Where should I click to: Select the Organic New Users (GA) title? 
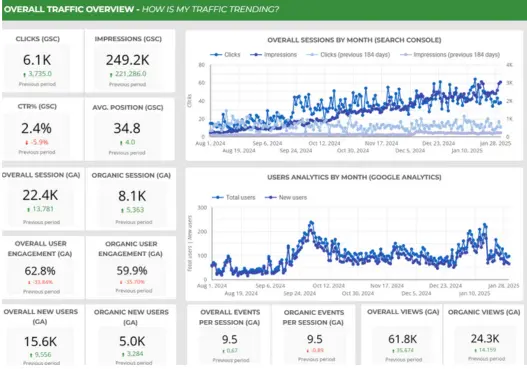(131, 317)
